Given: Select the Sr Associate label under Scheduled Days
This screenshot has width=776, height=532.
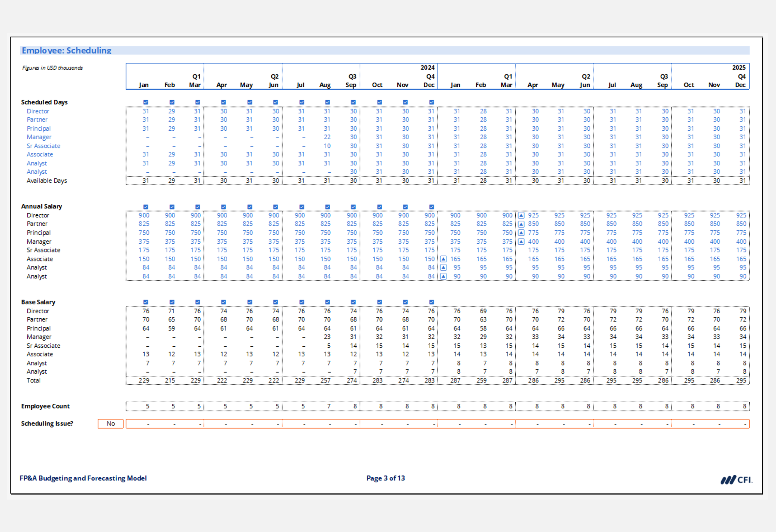Looking at the screenshot, I should click(43, 146).
